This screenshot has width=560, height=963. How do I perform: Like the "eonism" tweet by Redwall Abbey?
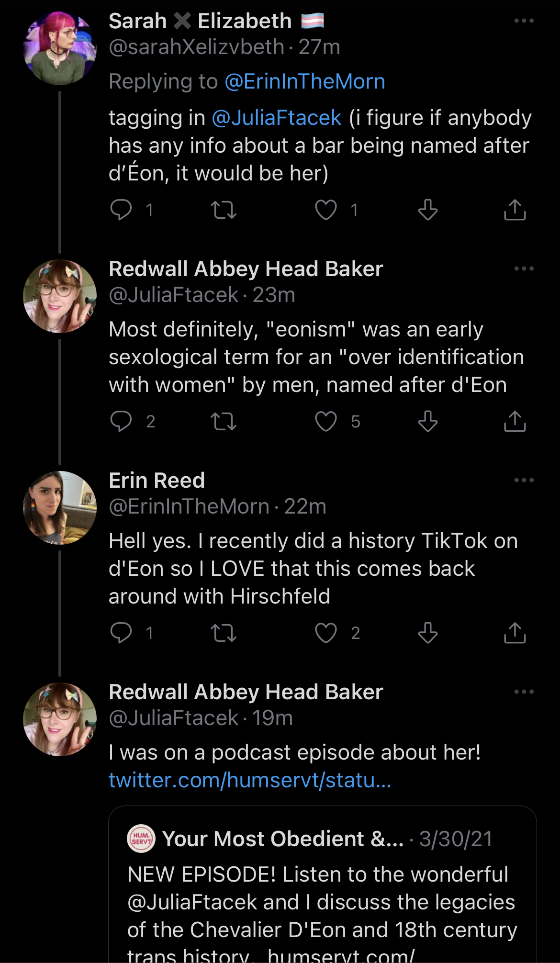tap(326, 421)
